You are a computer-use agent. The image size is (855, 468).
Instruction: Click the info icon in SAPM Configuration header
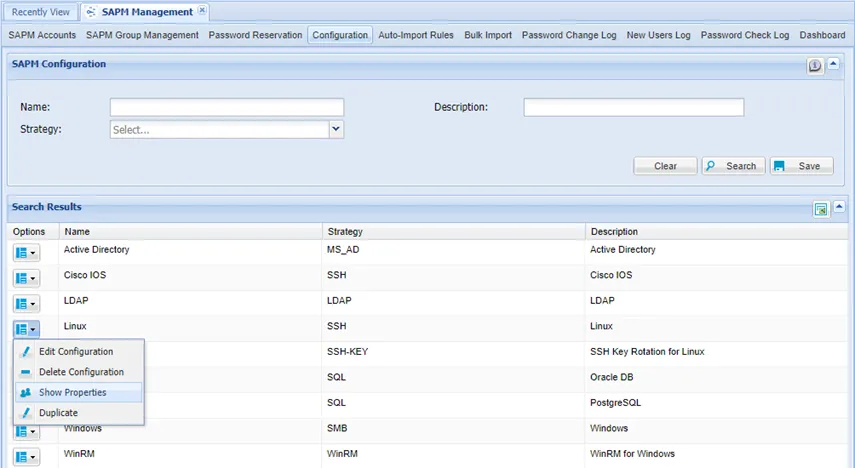tap(815, 66)
